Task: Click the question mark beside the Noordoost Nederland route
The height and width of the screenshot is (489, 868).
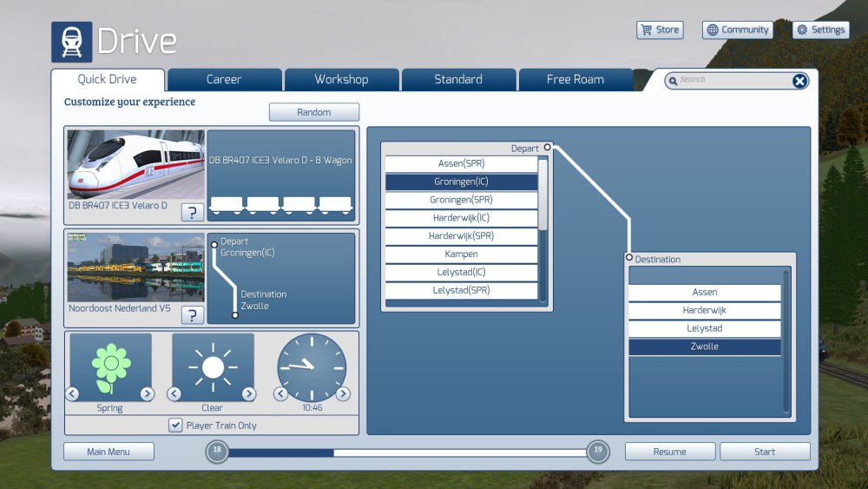Action: click(x=193, y=314)
